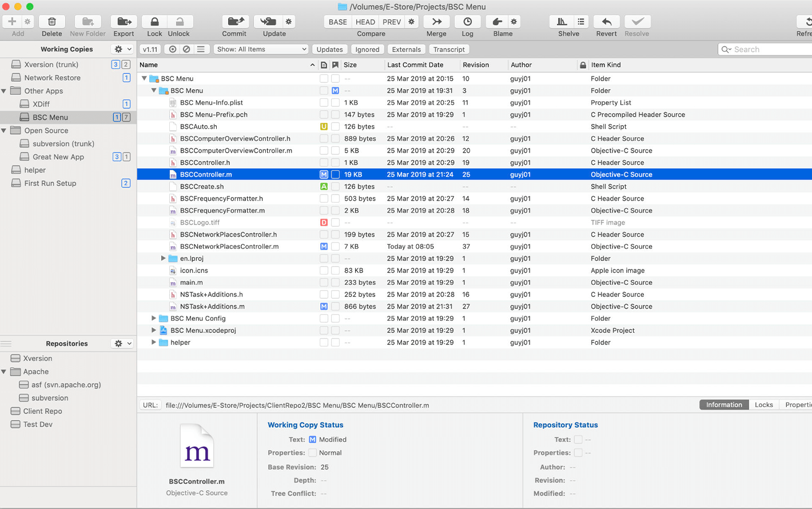812x509 pixels.
Task: Click the Update toolbar icon
Action: 268,22
